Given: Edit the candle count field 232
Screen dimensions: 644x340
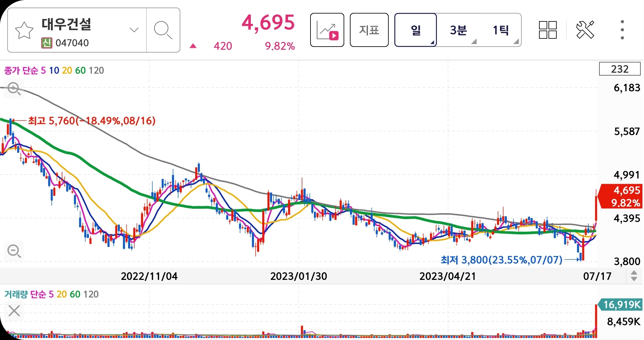Looking at the screenshot, I should pos(619,69).
